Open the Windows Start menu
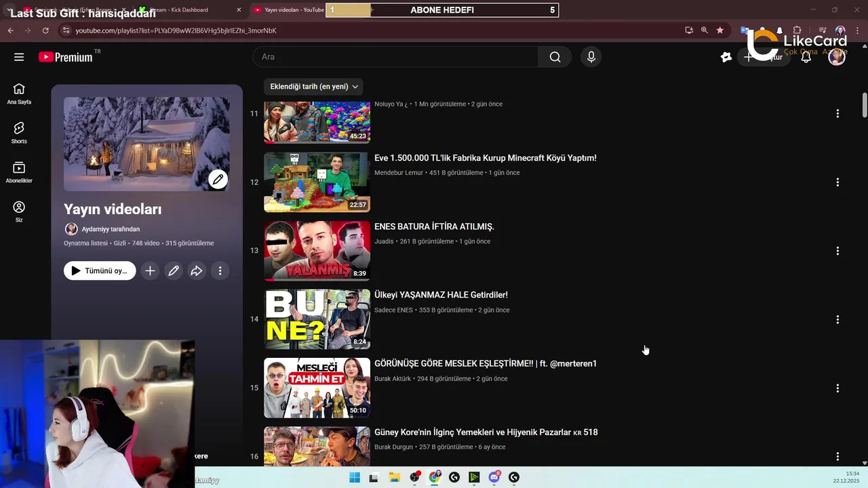Image resolution: width=868 pixels, height=488 pixels. 354,477
